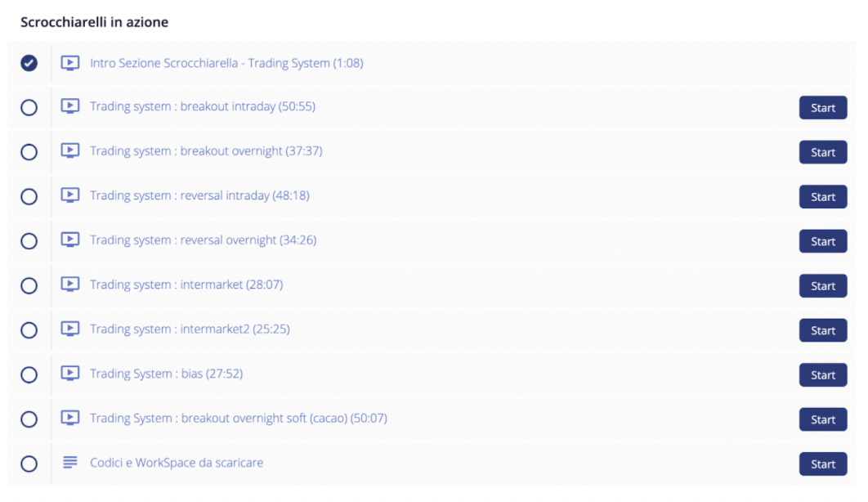Start the breakout intraday lesson
This screenshot has width=868, height=502.
(822, 108)
